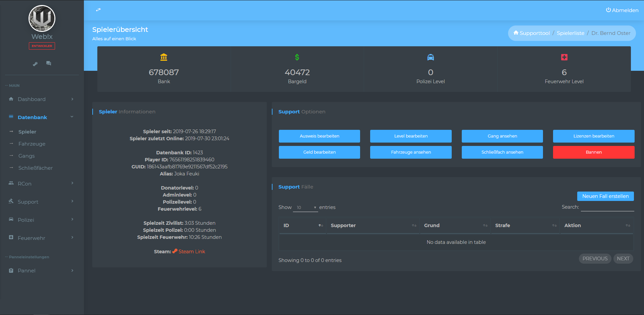Click Neuen Fall erstellen button
The height and width of the screenshot is (315, 644).
click(605, 196)
